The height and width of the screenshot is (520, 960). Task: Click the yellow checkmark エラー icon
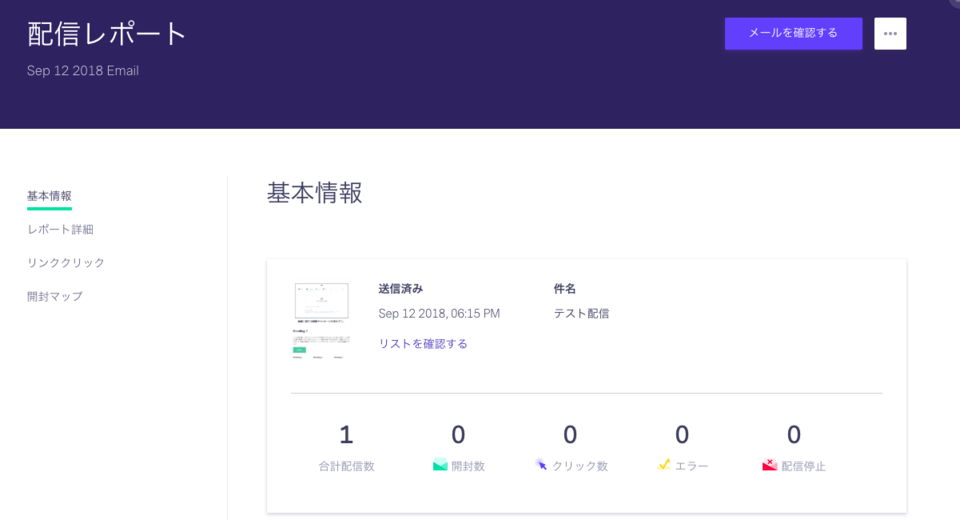click(x=664, y=465)
